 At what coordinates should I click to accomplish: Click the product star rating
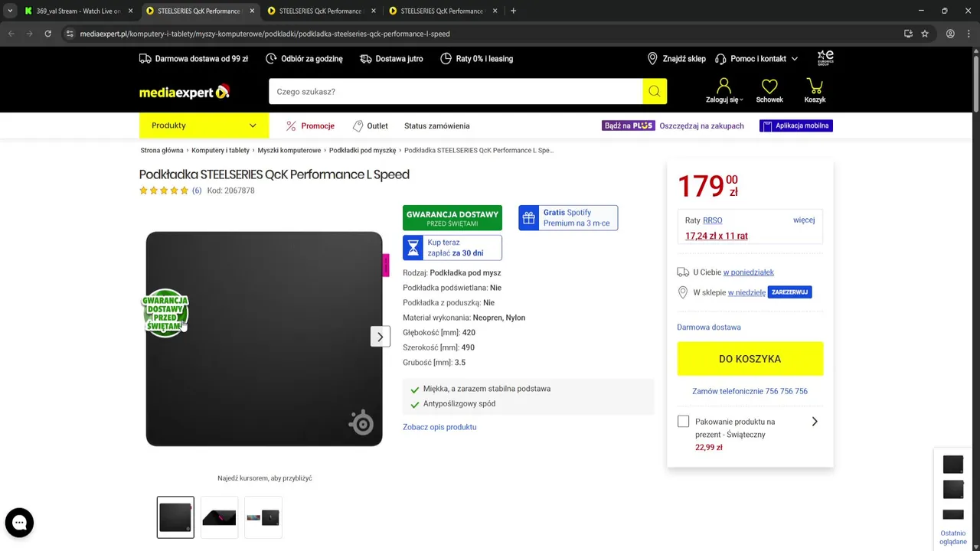pyautogui.click(x=164, y=191)
